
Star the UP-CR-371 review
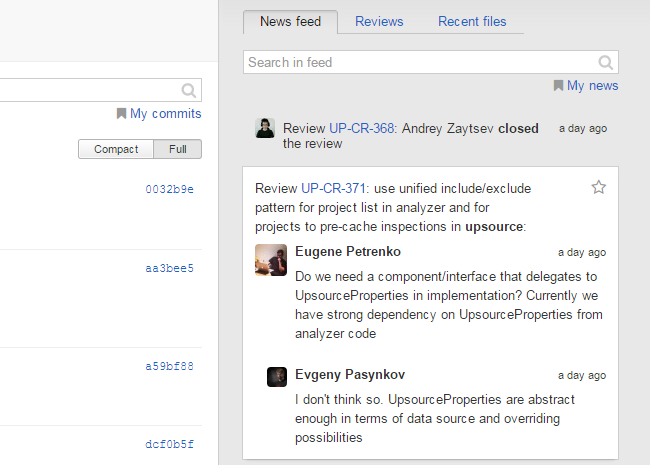click(x=599, y=187)
